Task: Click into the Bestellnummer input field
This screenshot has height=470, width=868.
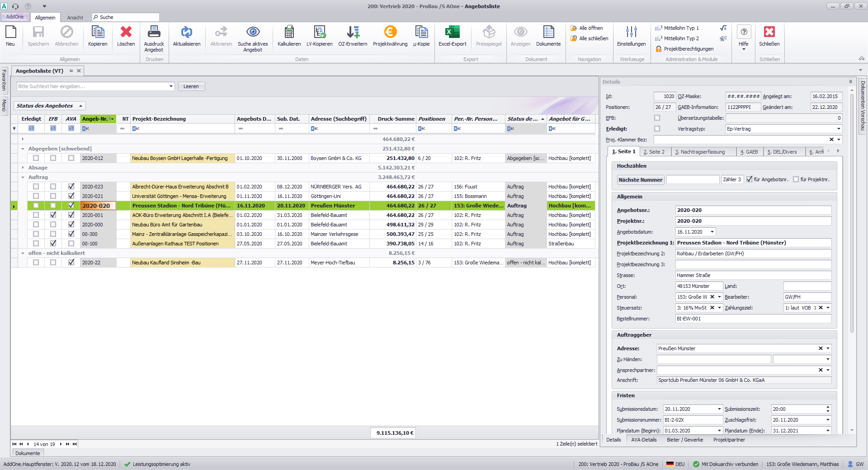Action: 753,319
